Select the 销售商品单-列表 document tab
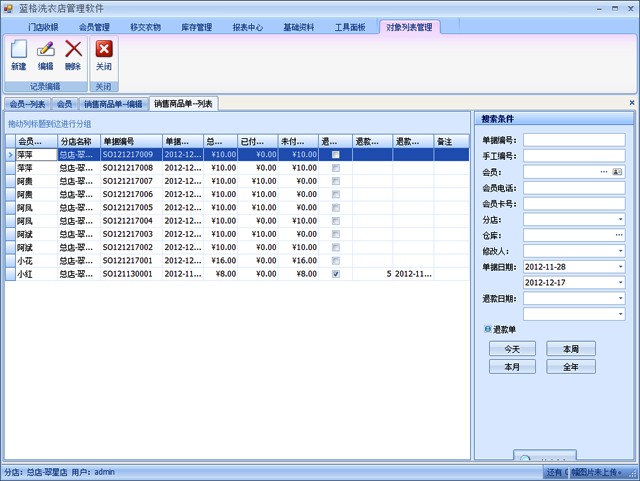 (x=183, y=104)
